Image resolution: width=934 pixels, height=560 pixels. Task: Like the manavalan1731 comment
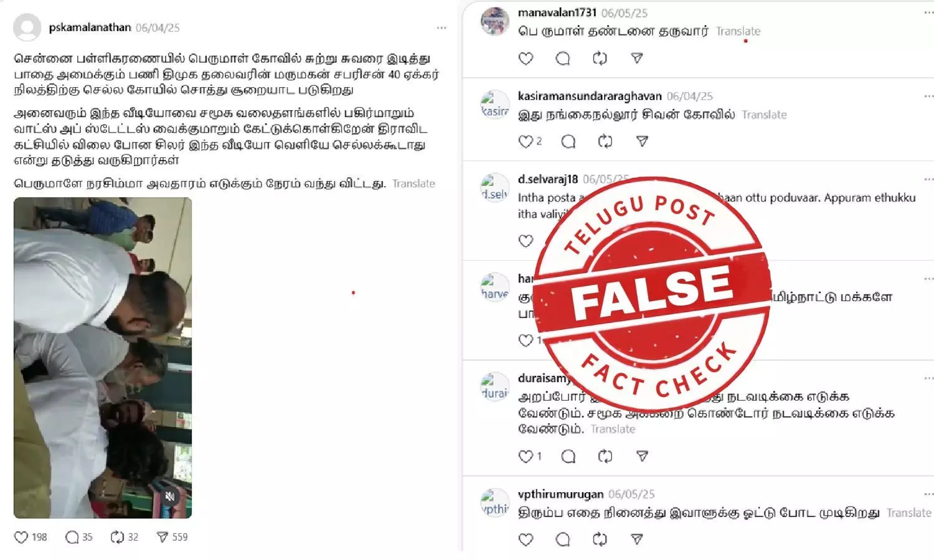click(526, 58)
